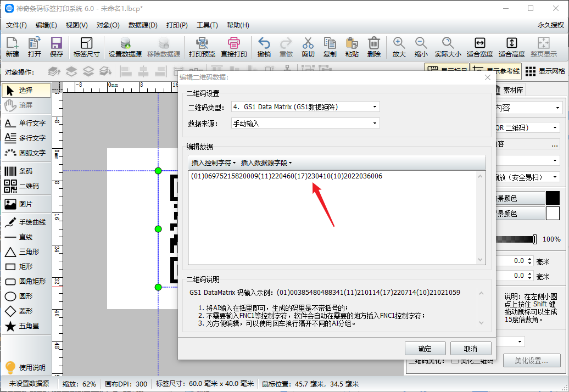Open 标签尺寸 label size settings
569x392 pixels.
(86, 47)
